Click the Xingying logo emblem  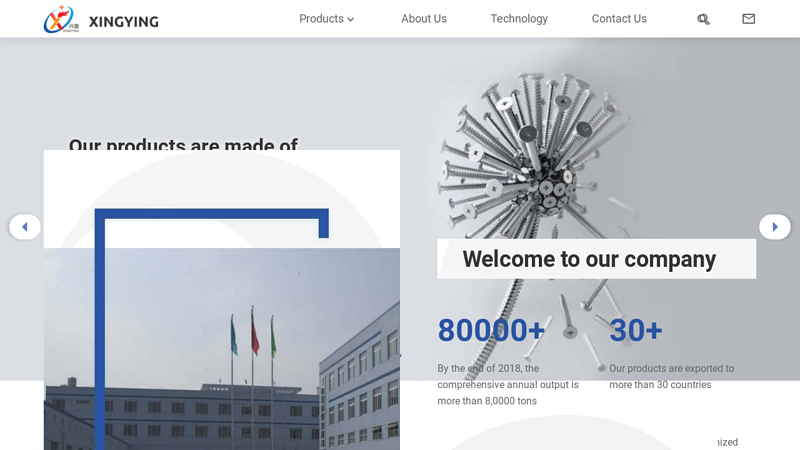(62, 19)
